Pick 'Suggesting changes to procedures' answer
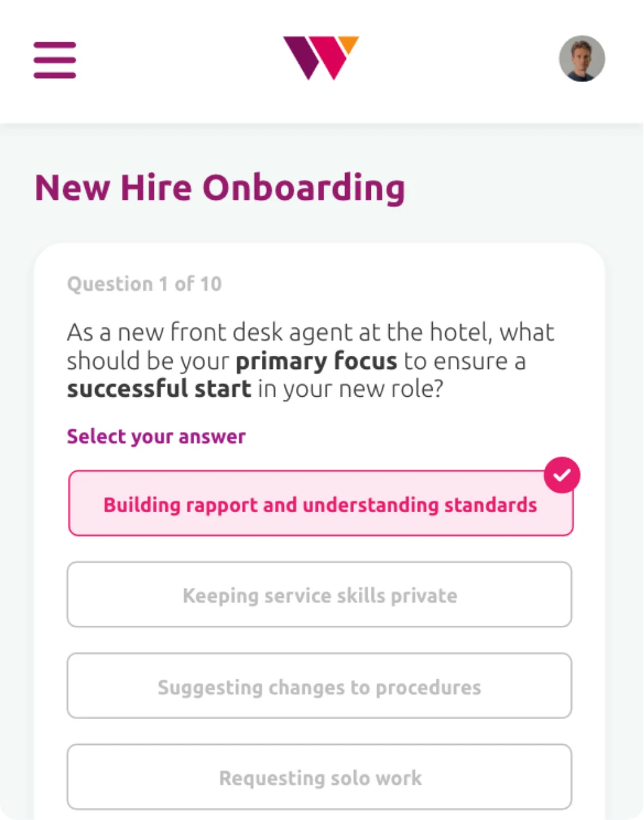 point(319,686)
